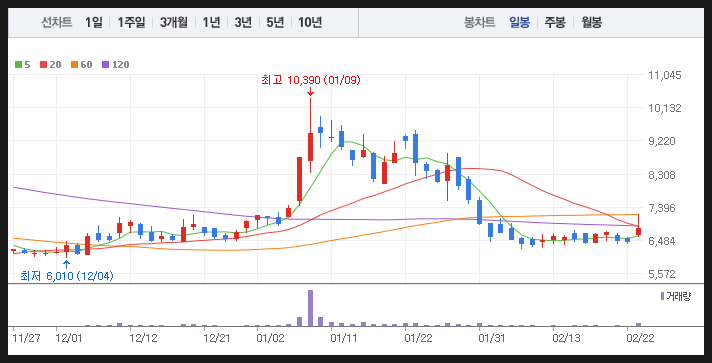
Task: Click the purple 120-day average legend swatch
Action: pyautogui.click(x=106, y=65)
